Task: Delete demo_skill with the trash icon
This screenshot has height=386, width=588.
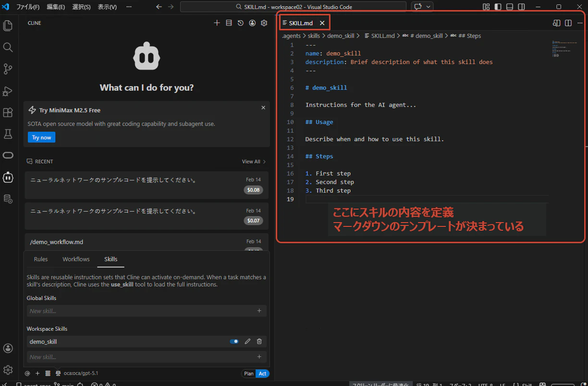Action: (259, 341)
